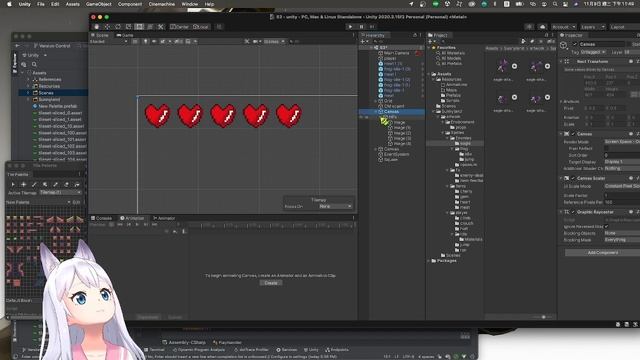
Task: Select the Rotate tool in Unity toolbar
Action: click(118, 27)
